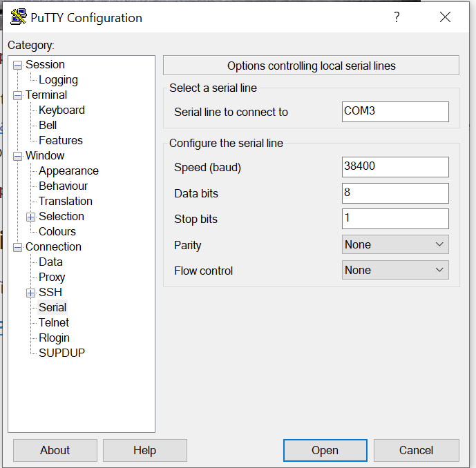Collapse the Terminal category node
Image resolution: width=476 pixels, height=468 pixels.
[x=18, y=95]
